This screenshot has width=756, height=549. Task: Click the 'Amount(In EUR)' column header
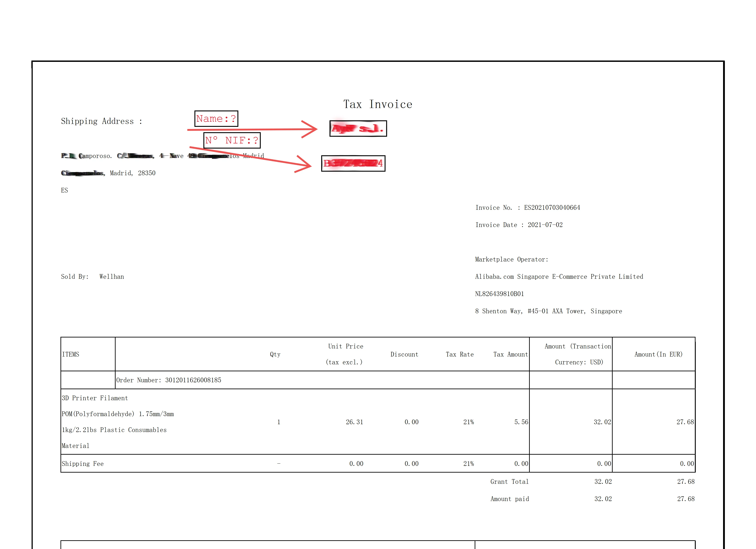pyautogui.click(x=658, y=354)
